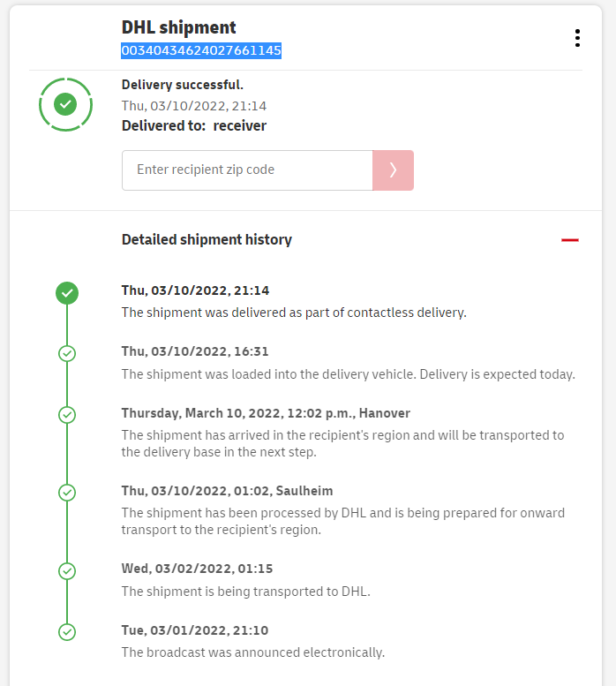Click the Detailed shipment history heading
This screenshot has height=686, width=616.
click(x=207, y=239)
